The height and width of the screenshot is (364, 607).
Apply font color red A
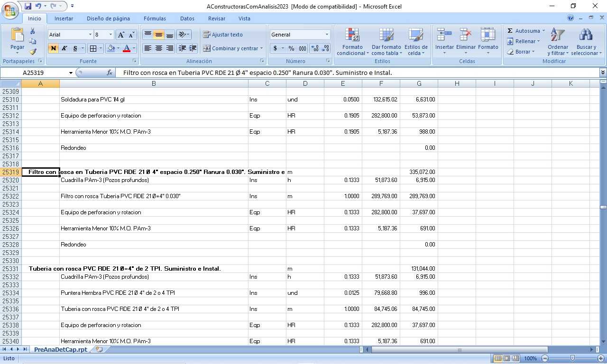click(126, 48)
